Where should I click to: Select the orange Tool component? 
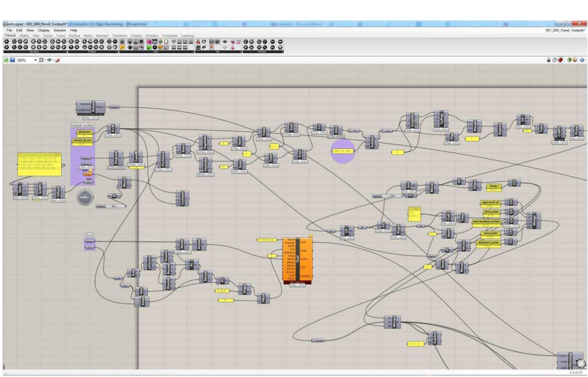pyautogui.click(x=297, y=259)
